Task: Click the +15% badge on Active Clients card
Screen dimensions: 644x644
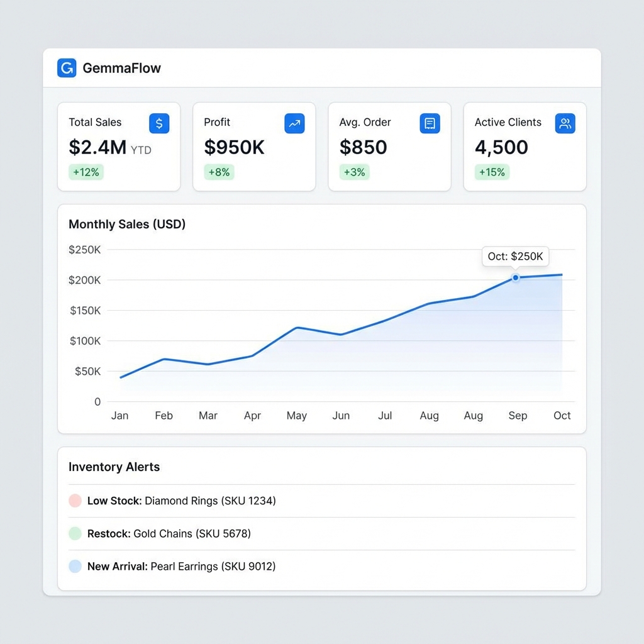Action: point(492,172)
